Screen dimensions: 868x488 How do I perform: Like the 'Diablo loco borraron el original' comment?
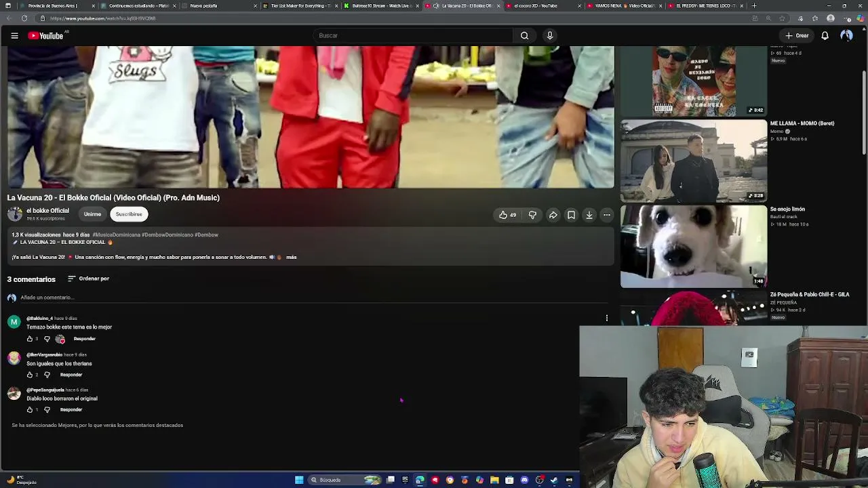pyautogui.click(x=29, y=410)
